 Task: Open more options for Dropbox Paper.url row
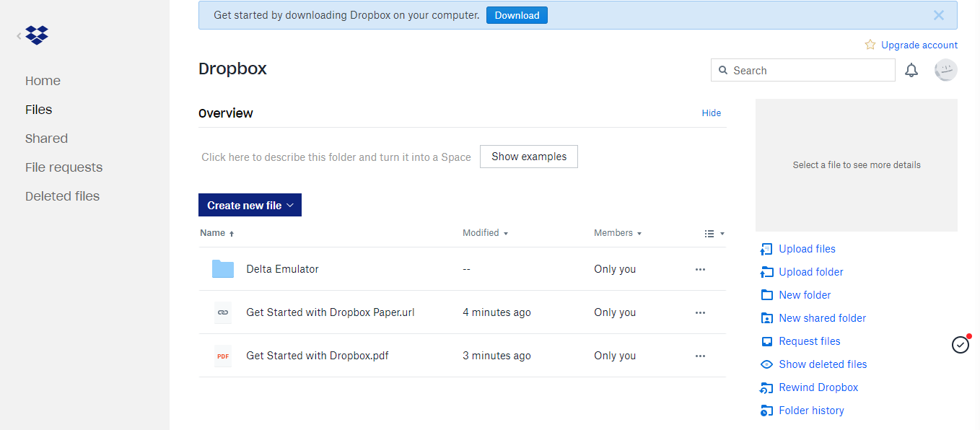click(x=700, y=312)
